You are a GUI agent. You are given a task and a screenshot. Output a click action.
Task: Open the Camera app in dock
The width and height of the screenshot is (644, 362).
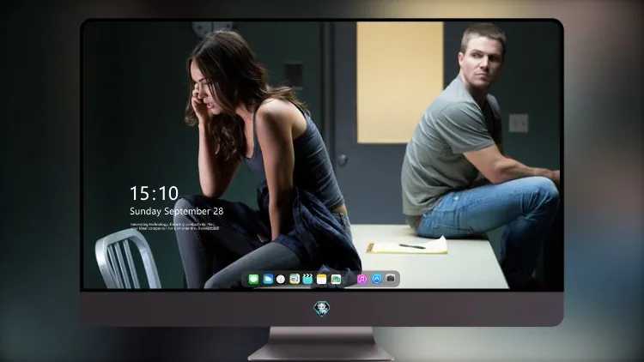(x=391, y=278)
